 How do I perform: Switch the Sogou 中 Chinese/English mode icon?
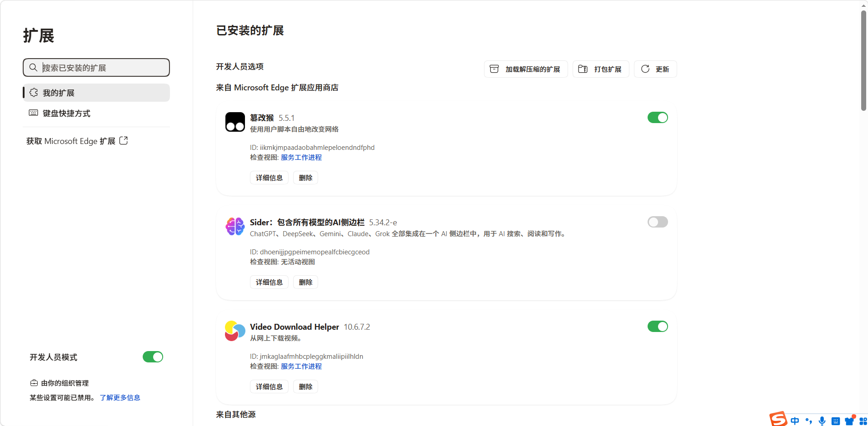click(795, 421)
